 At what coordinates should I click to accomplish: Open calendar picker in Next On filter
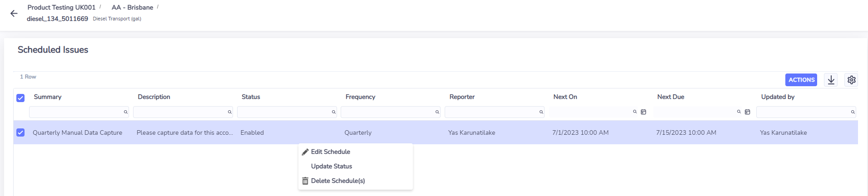point(643,112)
